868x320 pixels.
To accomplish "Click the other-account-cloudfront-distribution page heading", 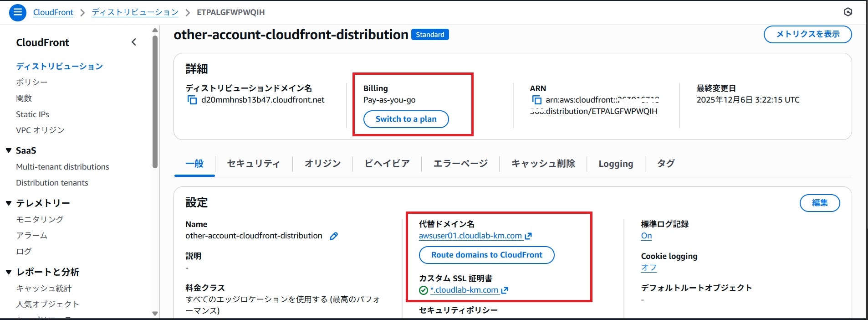I will [x=291, y=35].
